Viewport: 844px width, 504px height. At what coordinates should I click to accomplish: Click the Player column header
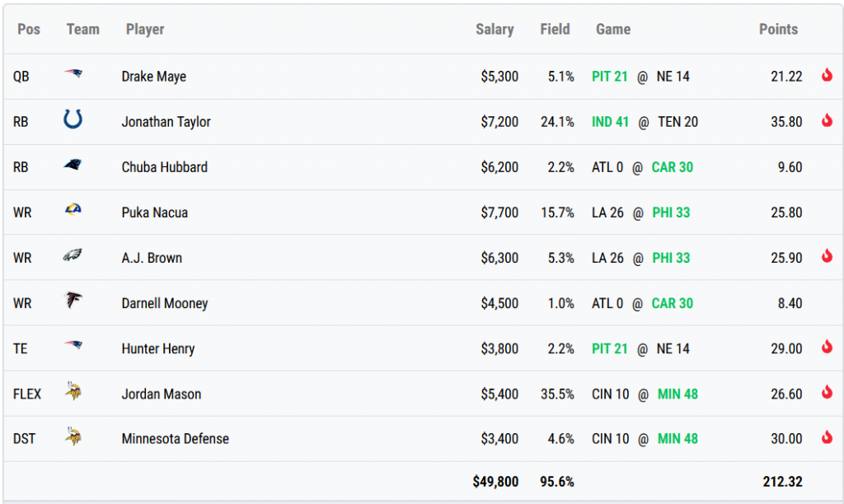[145, 30]
